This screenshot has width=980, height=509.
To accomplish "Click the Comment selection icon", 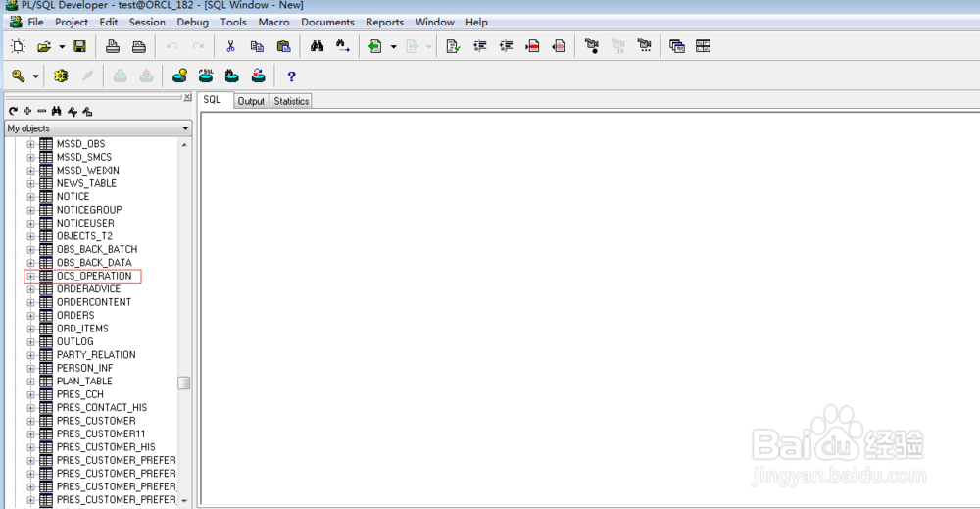I will pyautogui.click(x=532, y=46).
